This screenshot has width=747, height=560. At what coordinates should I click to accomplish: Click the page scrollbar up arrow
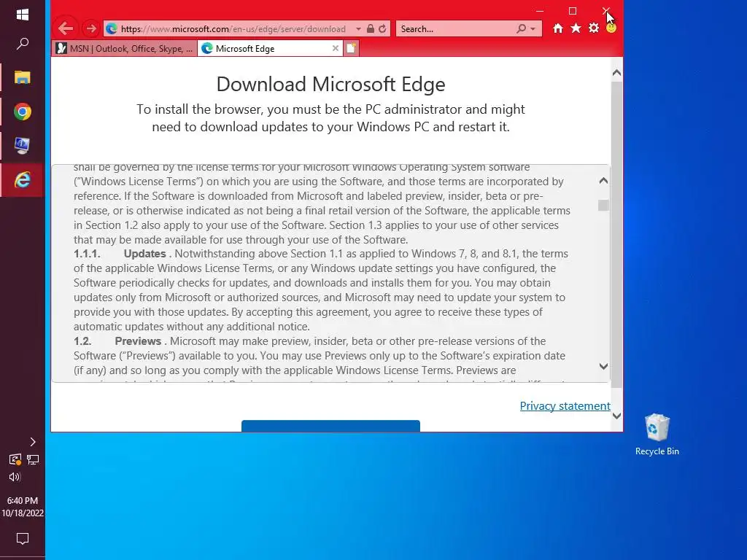pyautogui.click(x=616, y=73)
